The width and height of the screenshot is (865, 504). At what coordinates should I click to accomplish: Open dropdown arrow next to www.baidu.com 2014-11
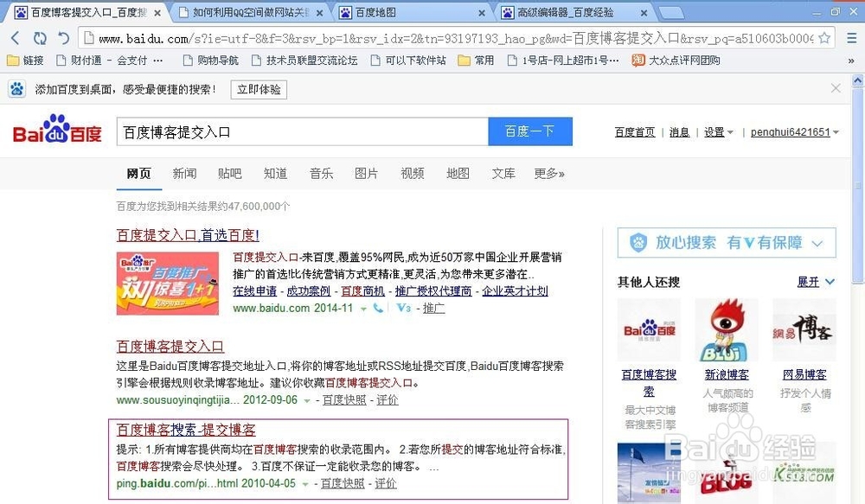click(363, 309)
